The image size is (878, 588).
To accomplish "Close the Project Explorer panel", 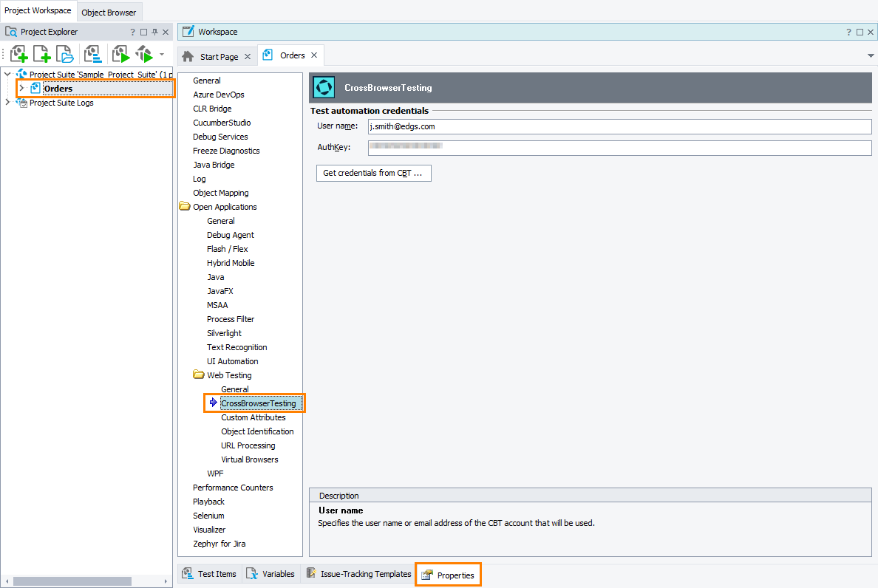I will click(166, 32).
